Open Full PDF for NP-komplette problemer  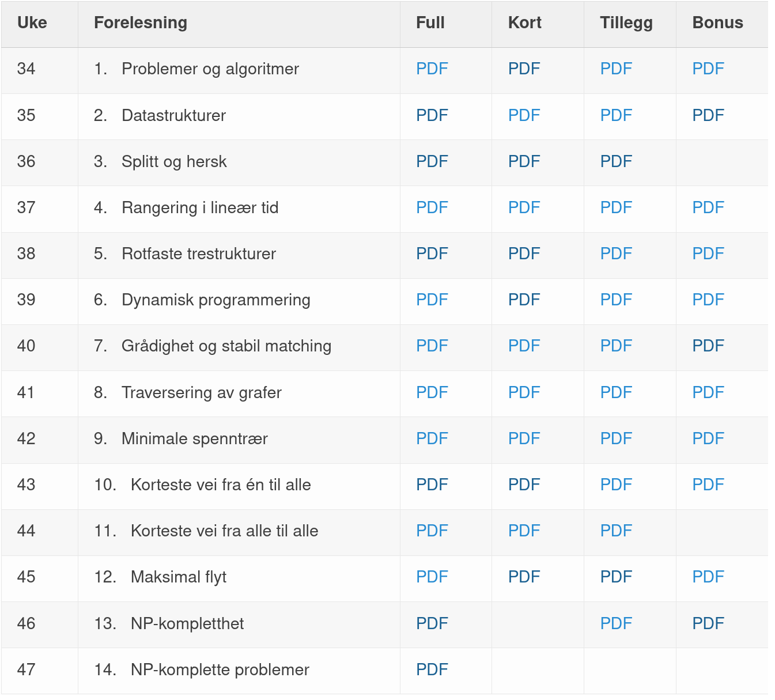[432, 669]
